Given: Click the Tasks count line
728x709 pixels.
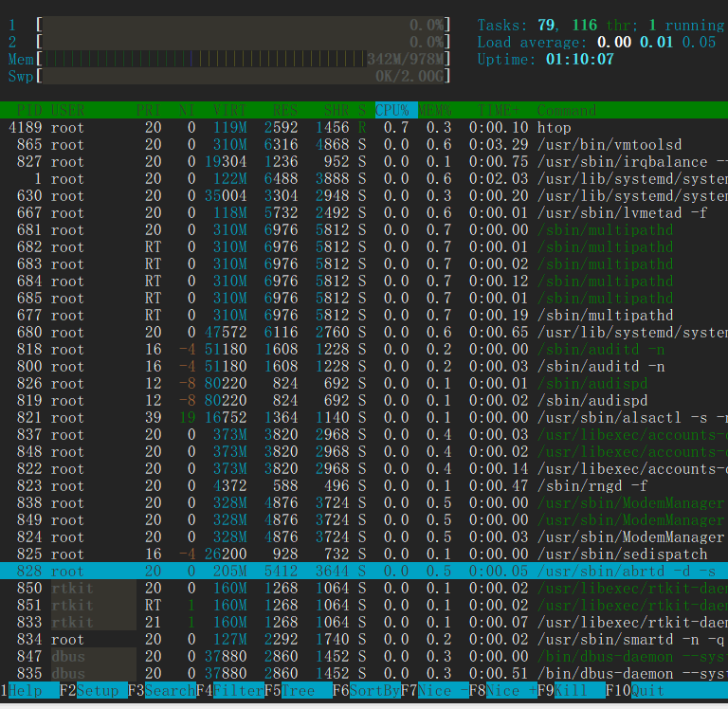Looking at the screenshot, I should click(601, 25).
